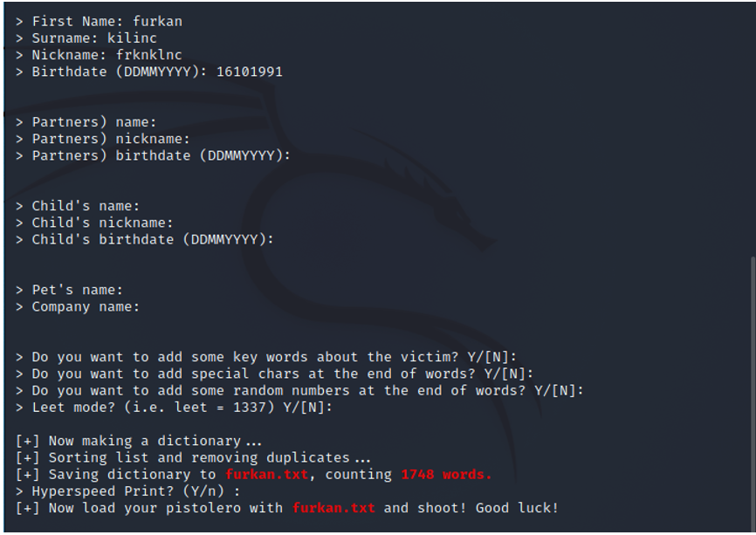Click the Nickname frknklnc entry
756x535 pixels.
coord(99,55)
